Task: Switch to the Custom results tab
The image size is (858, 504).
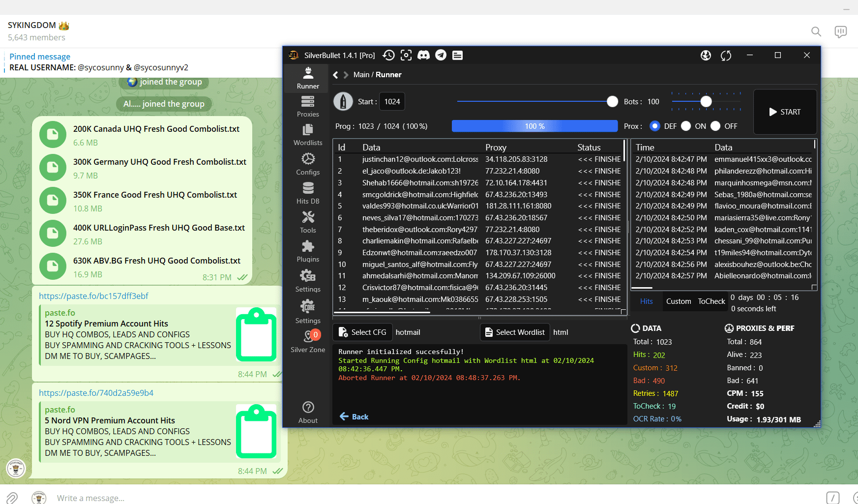Action: (x=678, y=301)
